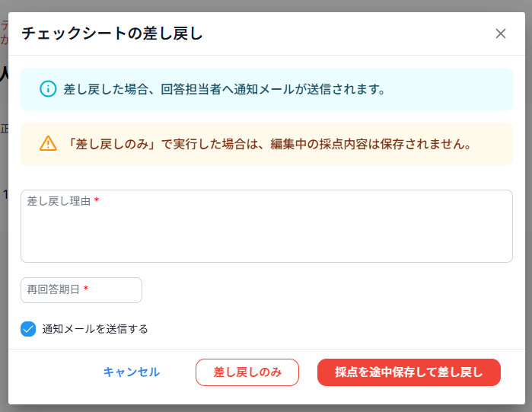Click the 差し戻し理由 field label

coord(59,201)
